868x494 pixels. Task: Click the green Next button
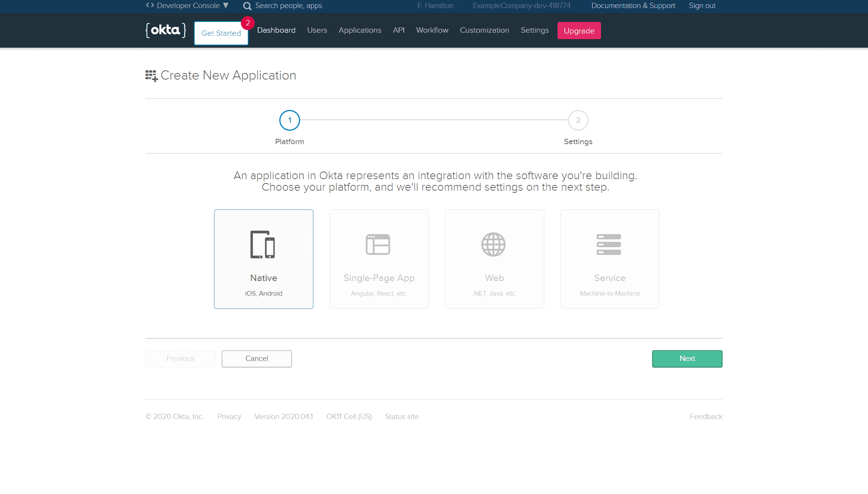(687, 359)
